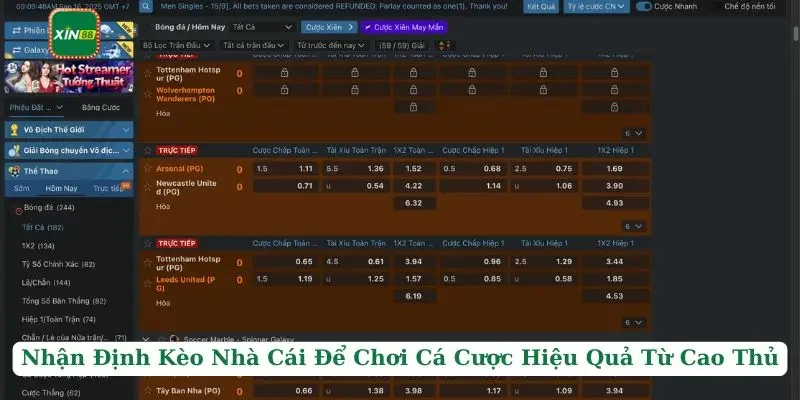Expand more markets for Arsenal match
The image size is (800, 400).
(x=634, y=226)
